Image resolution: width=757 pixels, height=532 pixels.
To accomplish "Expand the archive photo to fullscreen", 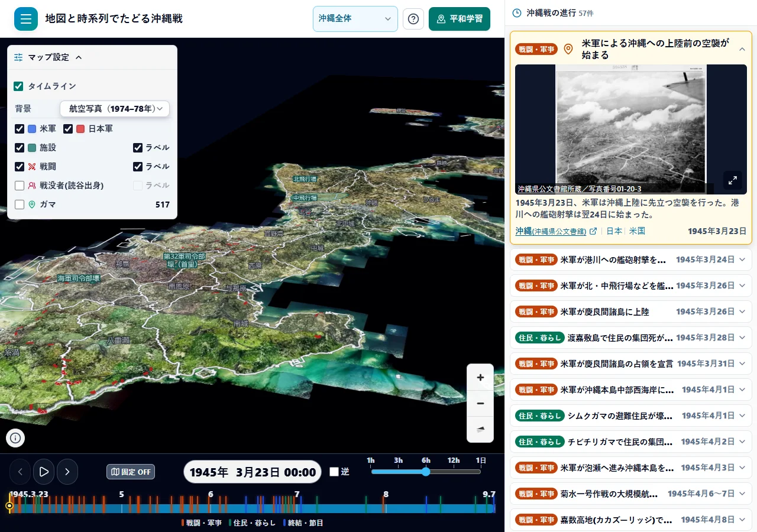I will [733, 180].
